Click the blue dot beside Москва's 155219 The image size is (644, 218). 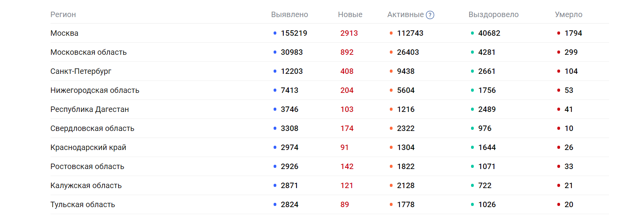point(275,33)
